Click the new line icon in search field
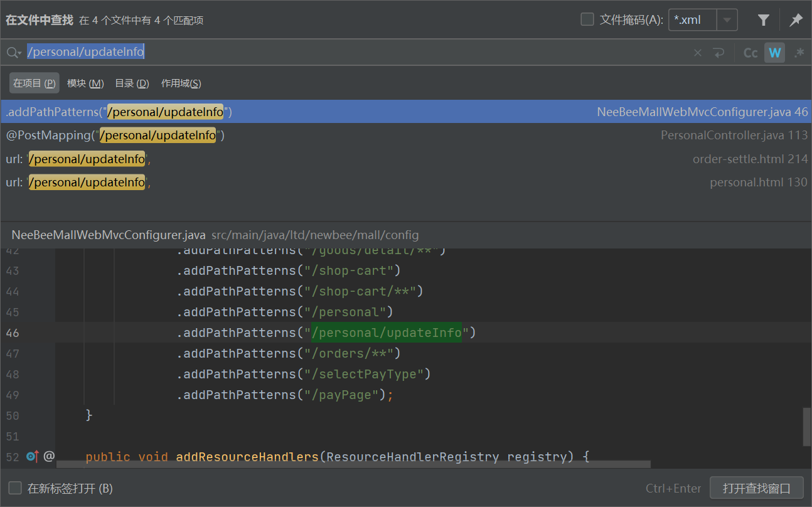 pos(719,53)
